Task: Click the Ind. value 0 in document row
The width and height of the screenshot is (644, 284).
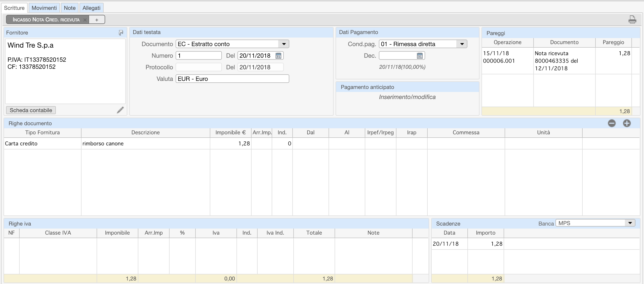Action: tap(282, 144)
